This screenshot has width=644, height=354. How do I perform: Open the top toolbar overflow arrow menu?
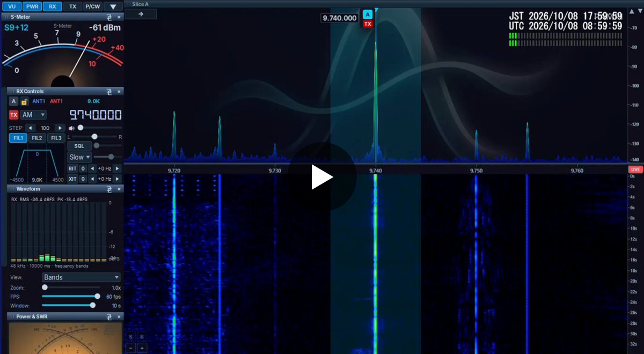pyautogui.click(x=113, y=7)
